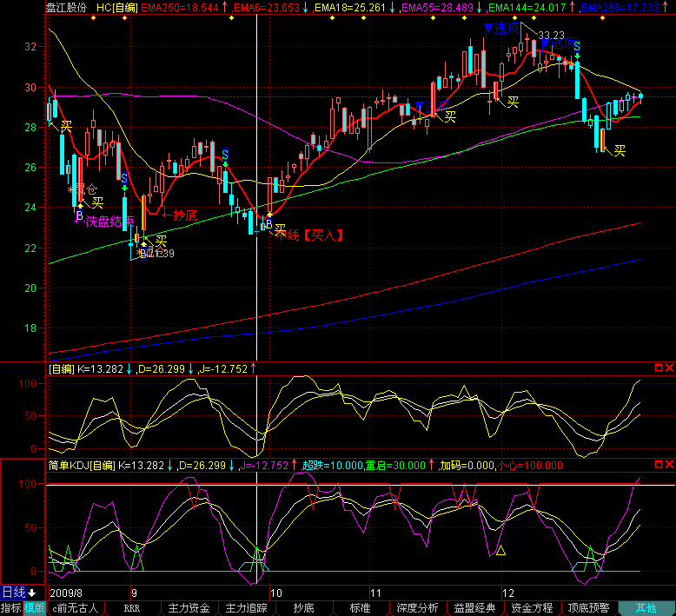Select the c前无古人 template tab
The width and height of the screenshot is (676, 616).
click(x=75, y=608)
